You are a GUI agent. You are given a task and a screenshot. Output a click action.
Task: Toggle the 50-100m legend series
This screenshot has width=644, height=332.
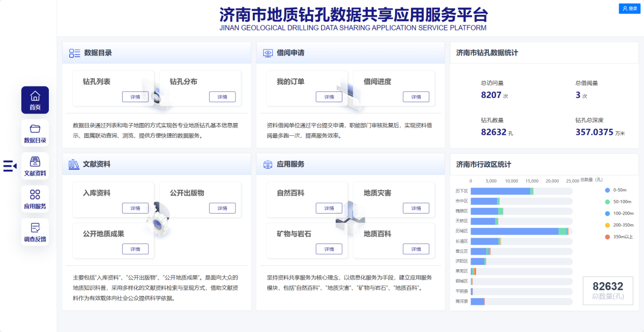(x=608, y=202)
